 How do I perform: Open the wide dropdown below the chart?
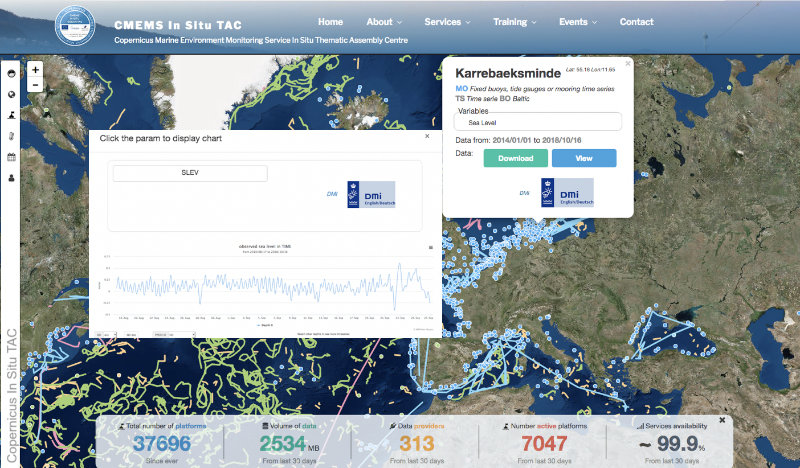point(174,335)
